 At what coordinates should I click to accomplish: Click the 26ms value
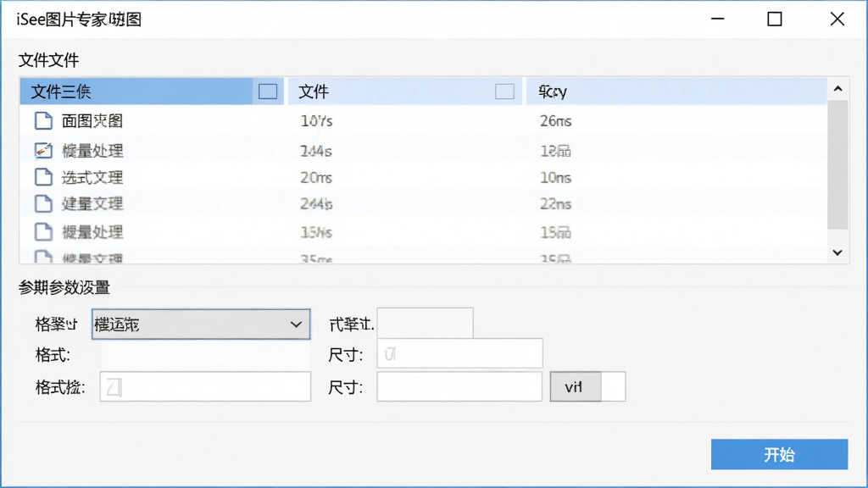coord(556,121)
